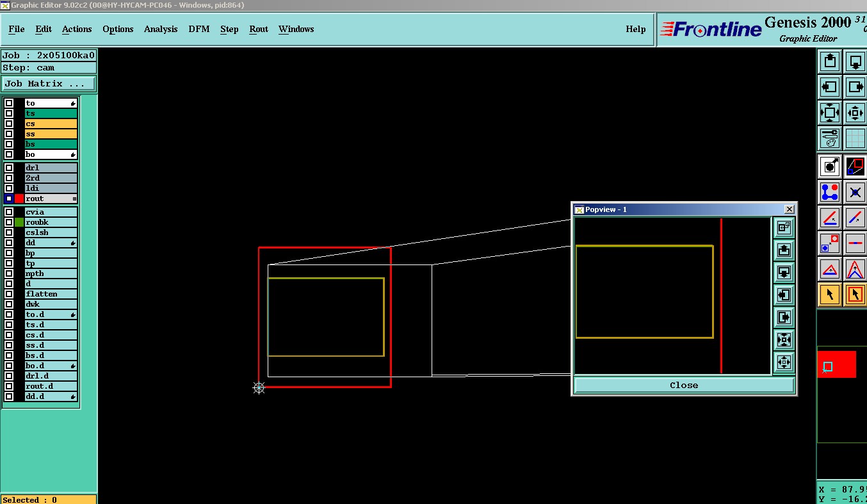The width and height of the screenshot is (867, 504).
Task: Toggle checkbox for layer to
Action: pyautogui.click(x=9, y=103)
